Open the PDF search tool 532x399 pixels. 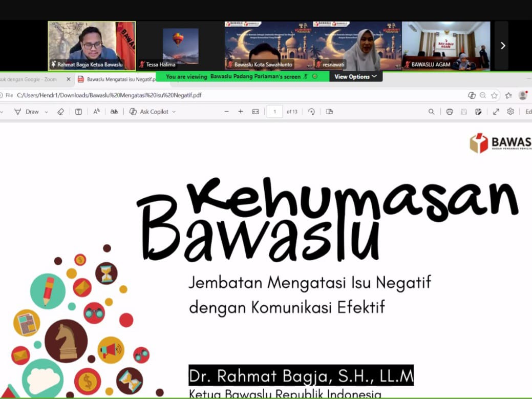(432, 111)
